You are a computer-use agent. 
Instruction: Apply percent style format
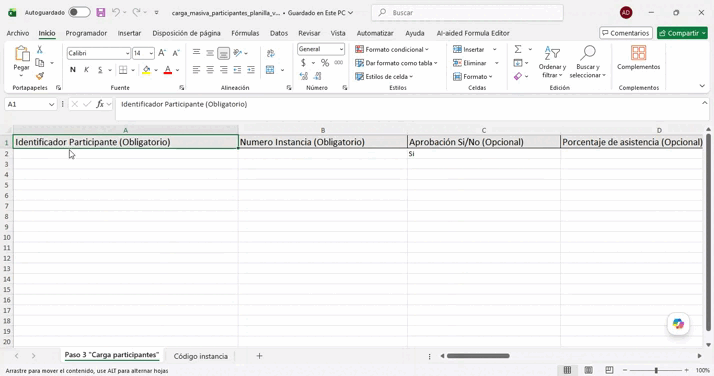click(325, 63)
